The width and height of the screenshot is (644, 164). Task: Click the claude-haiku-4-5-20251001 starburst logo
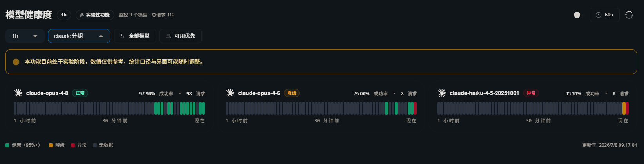point(441,93)
